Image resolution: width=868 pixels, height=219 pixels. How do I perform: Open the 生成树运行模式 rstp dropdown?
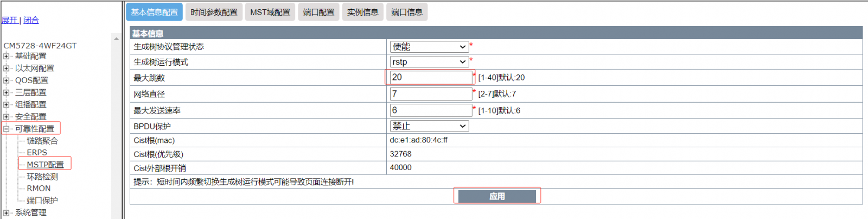[429, 62]
